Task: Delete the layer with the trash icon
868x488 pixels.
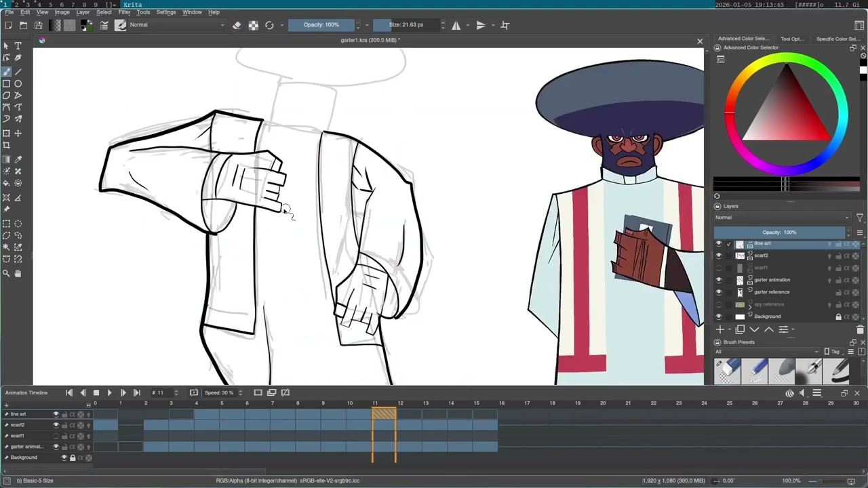Action: [860, 329]
